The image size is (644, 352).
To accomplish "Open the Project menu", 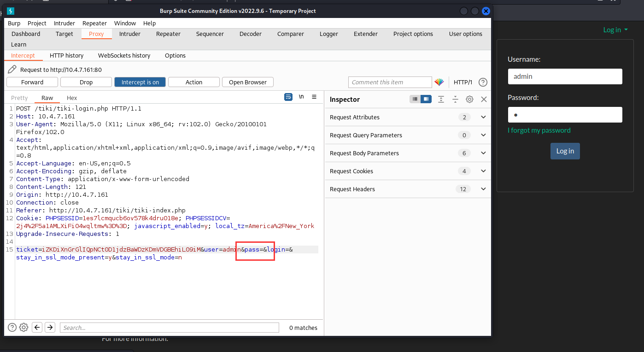I will [x=37, y=23].
